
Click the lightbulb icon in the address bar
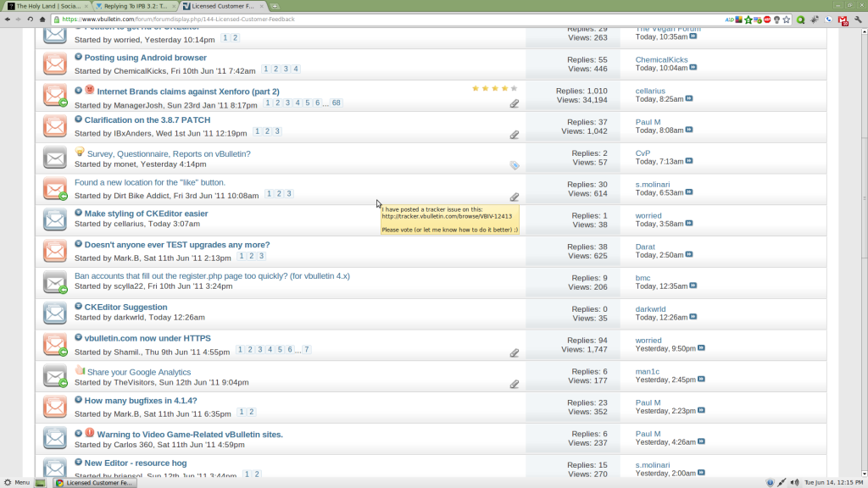[x=776, y=20]
